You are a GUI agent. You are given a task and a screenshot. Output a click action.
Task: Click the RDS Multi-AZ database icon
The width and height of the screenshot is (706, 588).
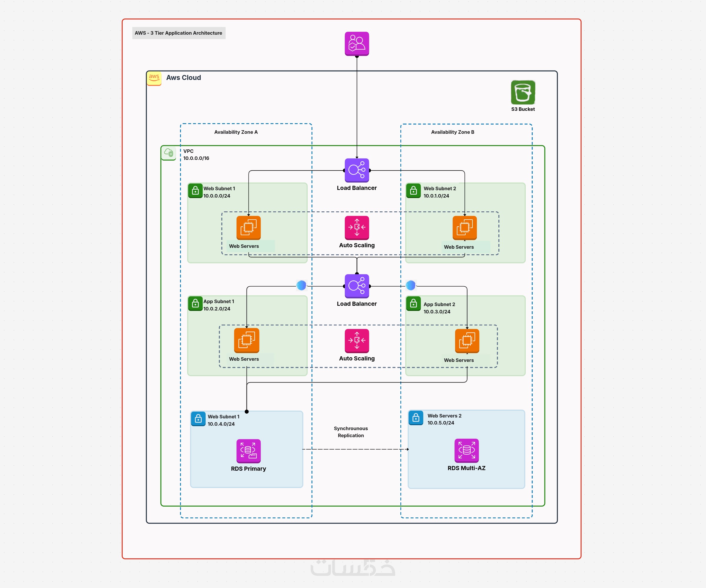[x=466, y=450]
